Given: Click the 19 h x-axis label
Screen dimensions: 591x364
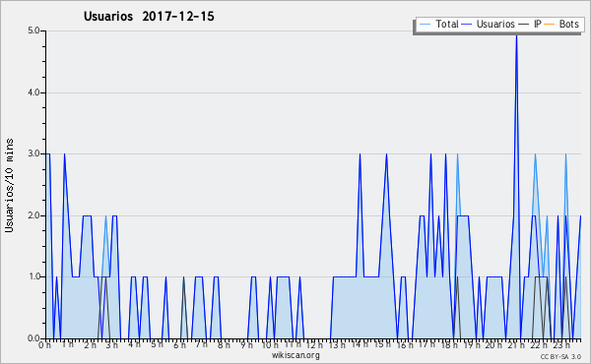Looking at the screenshot, I should [x=472, y=345].
